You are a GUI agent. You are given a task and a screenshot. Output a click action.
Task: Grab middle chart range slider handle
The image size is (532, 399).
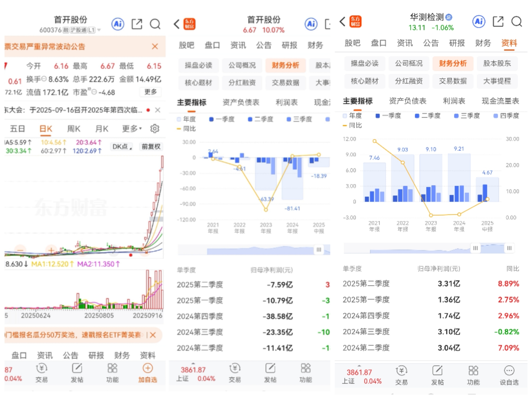point(319,250)
